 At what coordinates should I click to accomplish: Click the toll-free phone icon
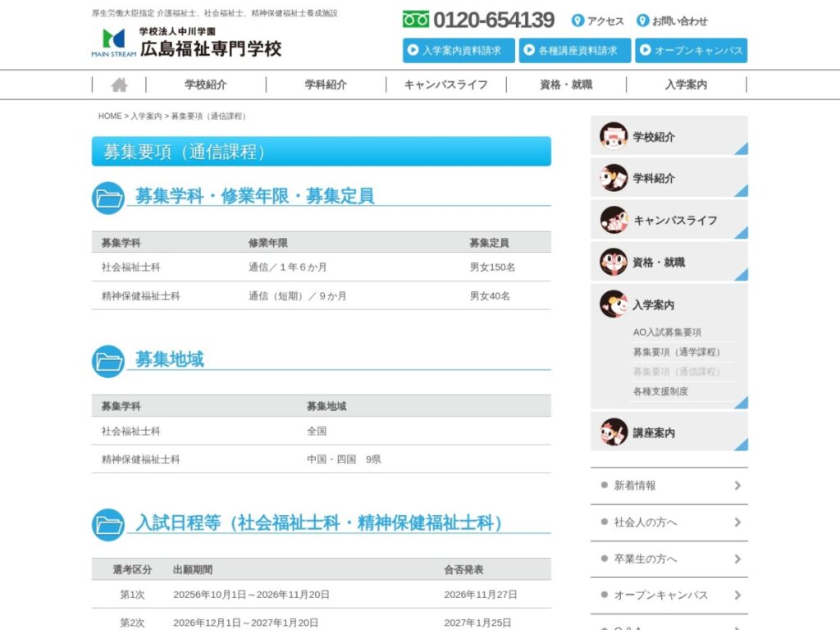click(x=416, y=20)
